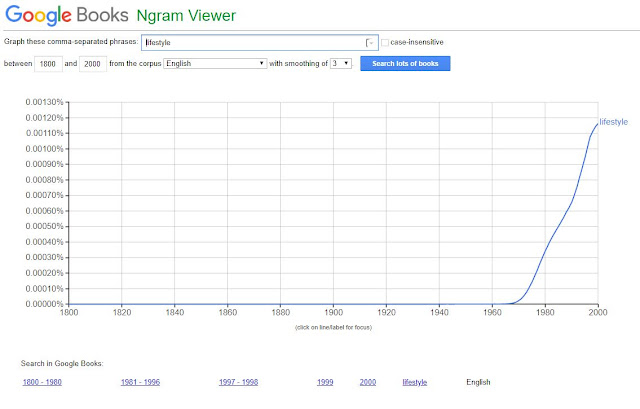Click the end year field 2000
The image size is (640, 409).
[93, 64]
